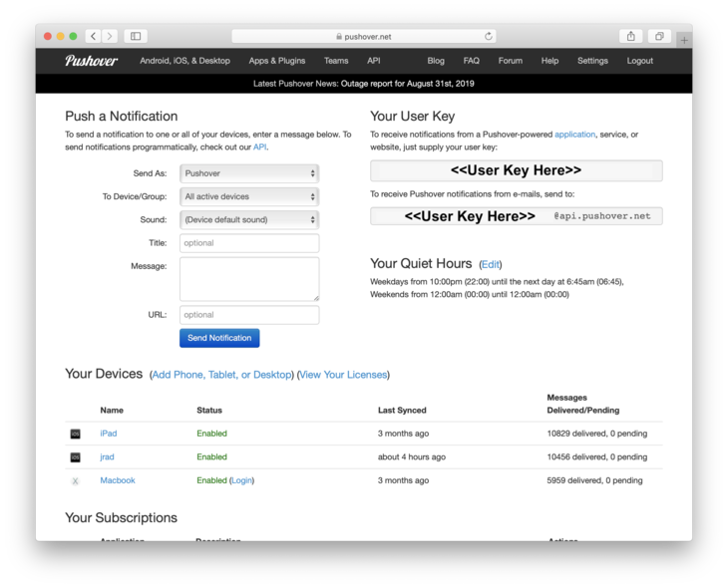Viewport: 728px width, 588px height.
Task: Open the Macbook device link
Action: pyautogui.click(x=118, y=480)
